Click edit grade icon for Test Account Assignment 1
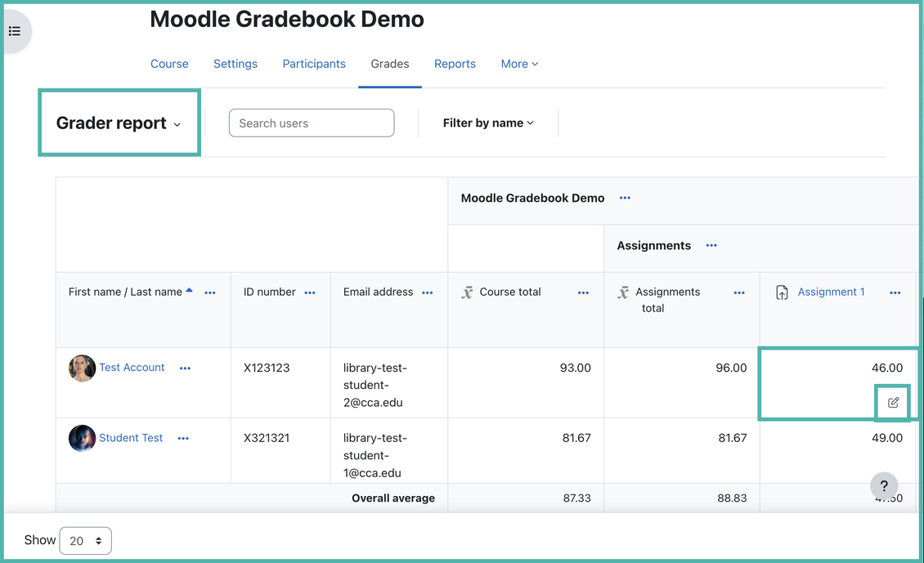924x563 pixels. (x=894, y=402)
